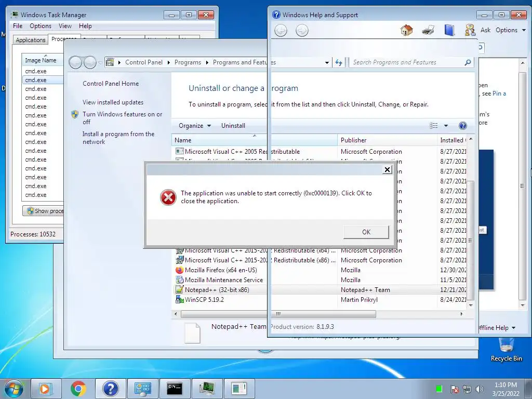Open Google Chrome from taskbar
The width and height of the screenshot is (532, 399).
[78, 389]
